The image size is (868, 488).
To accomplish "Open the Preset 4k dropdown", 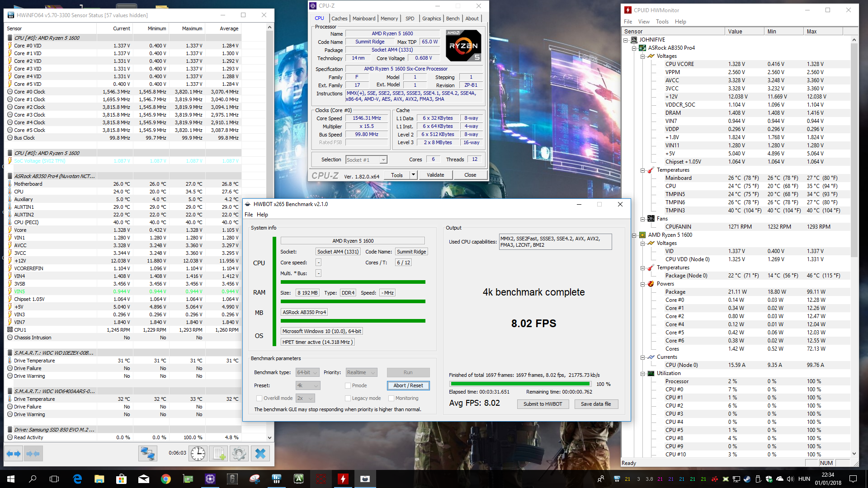I will (308, 385).
